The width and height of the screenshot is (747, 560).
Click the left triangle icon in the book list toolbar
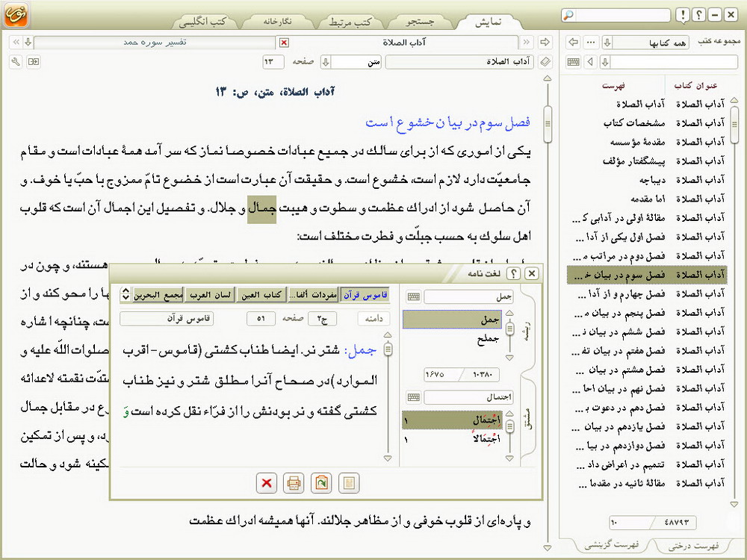point(591,62)
